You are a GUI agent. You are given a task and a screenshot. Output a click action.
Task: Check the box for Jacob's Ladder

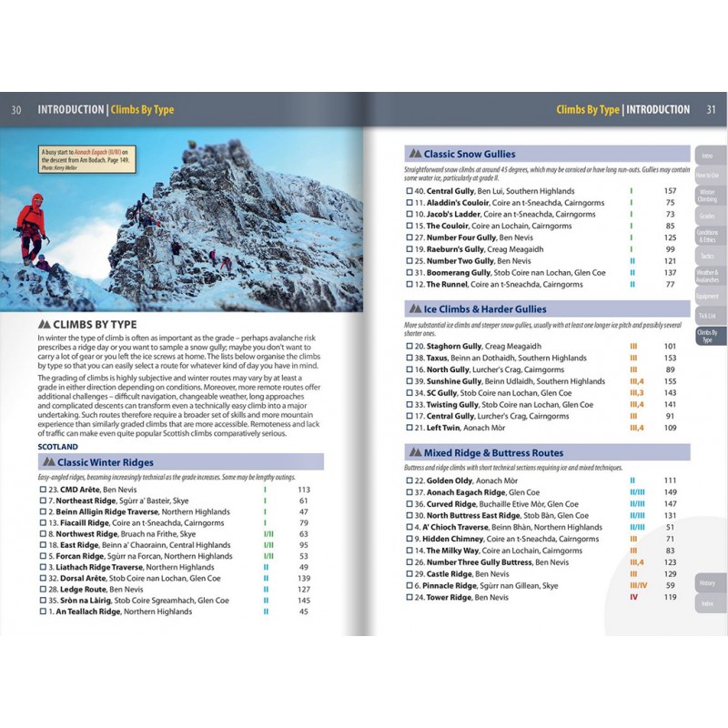tap(409, 214)
